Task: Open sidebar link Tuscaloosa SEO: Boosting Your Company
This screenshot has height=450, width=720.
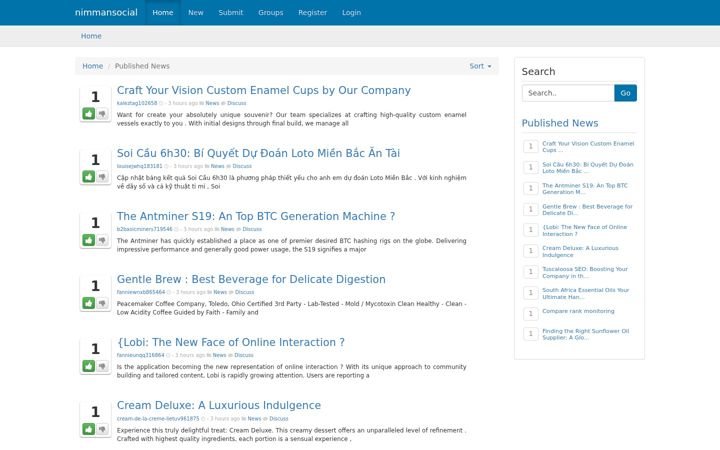Action: pos(585,272)
